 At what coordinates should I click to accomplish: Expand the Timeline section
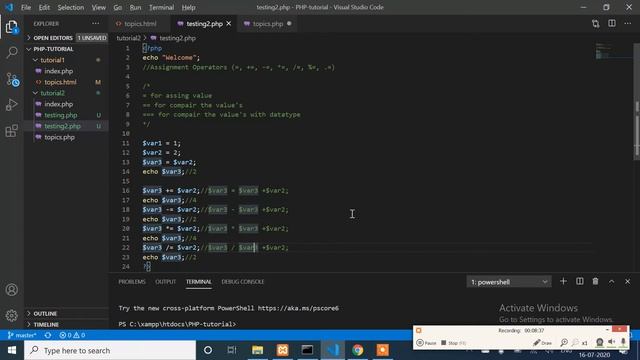click(67, 324)
